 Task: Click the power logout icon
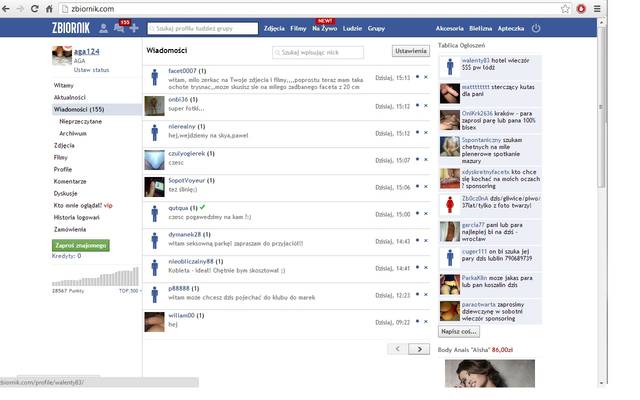(536, 29)
